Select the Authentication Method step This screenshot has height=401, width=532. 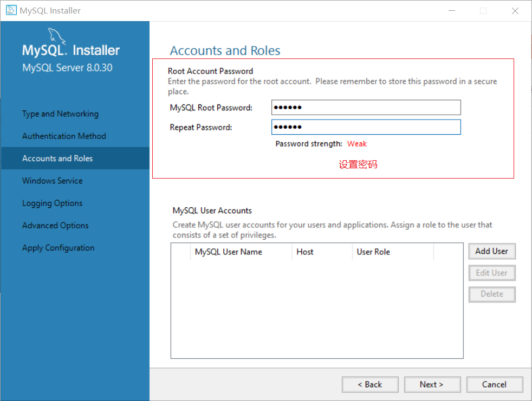(63, 136)
